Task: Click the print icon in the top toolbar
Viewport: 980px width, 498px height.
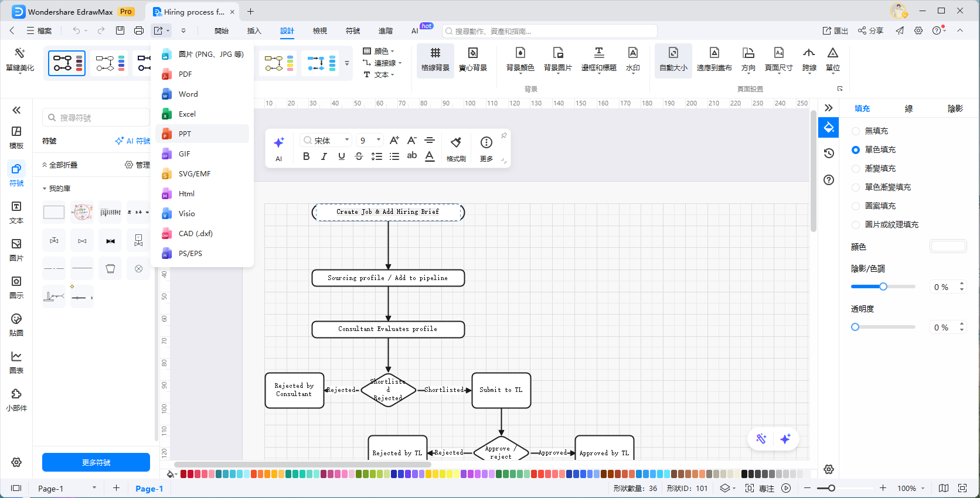Action: (x=139, y=30)
